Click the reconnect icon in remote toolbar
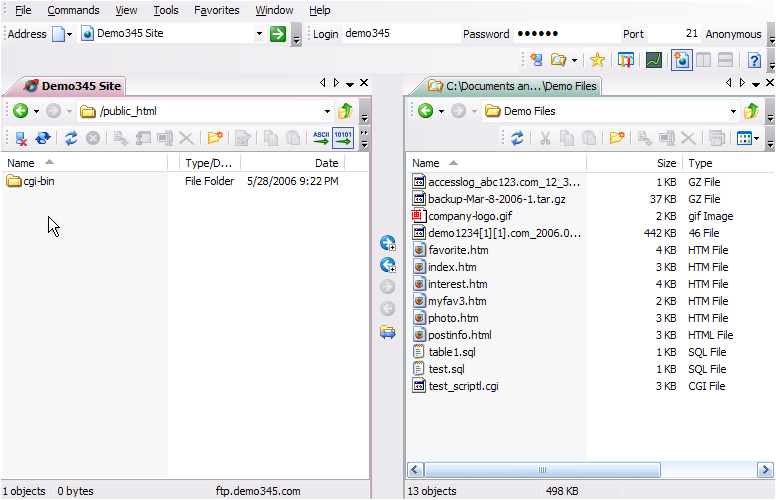776x500 pixels. [43, 138]
